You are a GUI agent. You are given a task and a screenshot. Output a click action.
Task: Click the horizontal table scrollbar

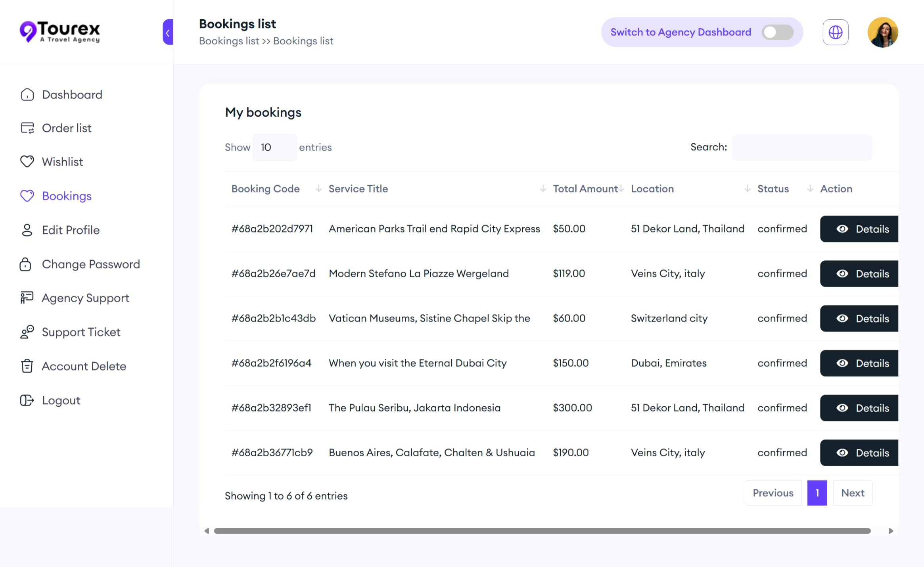[x=542, y=531]
